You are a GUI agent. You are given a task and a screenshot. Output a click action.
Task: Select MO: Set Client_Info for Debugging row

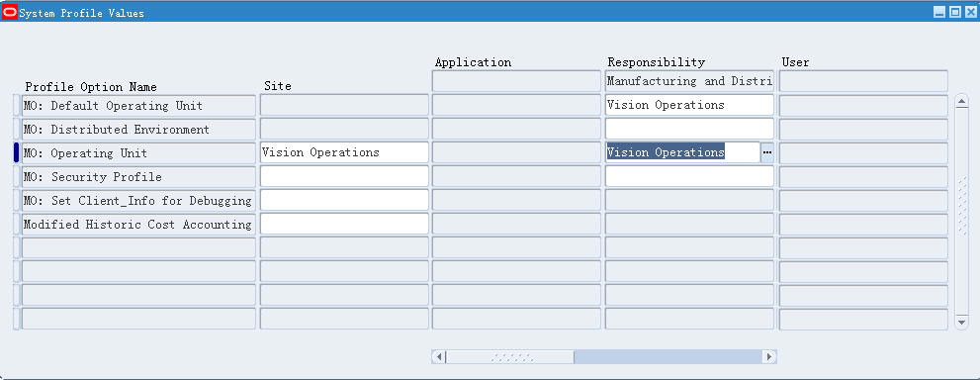[x=138, y=201]
